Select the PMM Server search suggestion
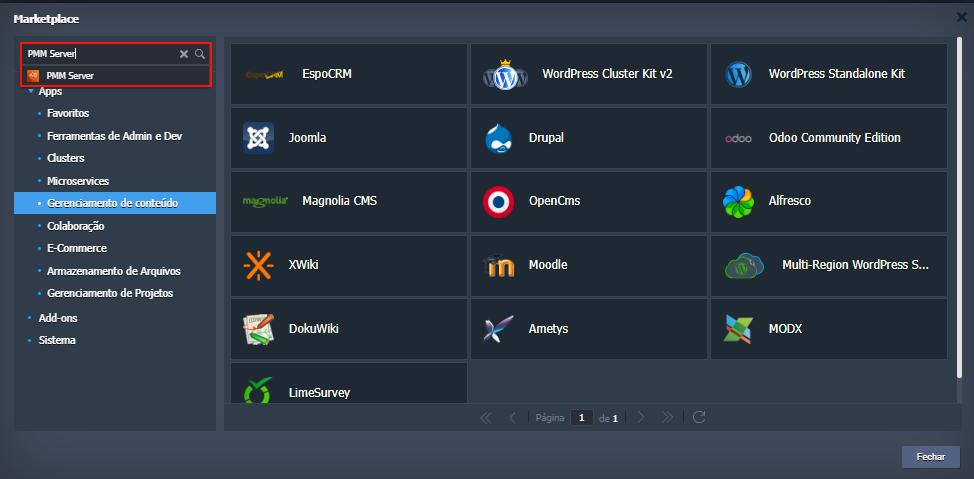The height and width of the screenshot is (479, 974). (116, 75)
